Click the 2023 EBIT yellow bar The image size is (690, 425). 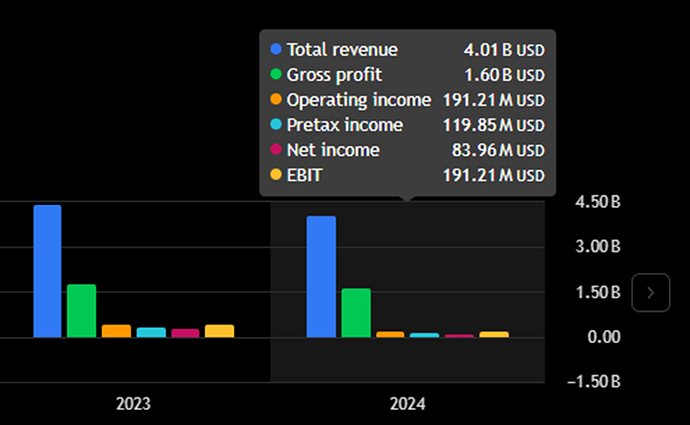click(219, 331)
